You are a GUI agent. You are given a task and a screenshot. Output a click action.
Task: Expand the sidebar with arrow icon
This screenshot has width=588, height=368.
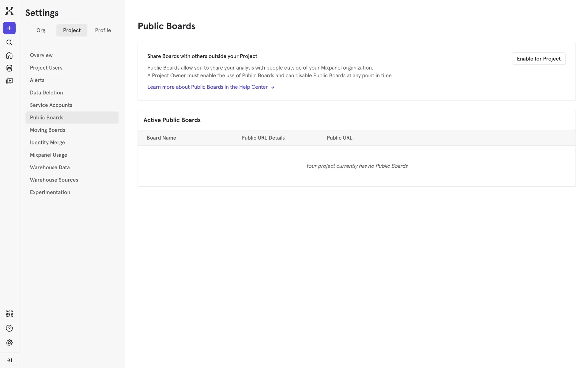tap(9, 360)
